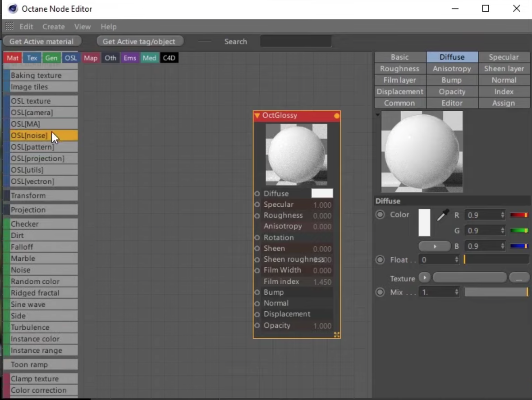Adjust the red channel color slider
This screenshot has width=532, height=400.
[519, 215]
